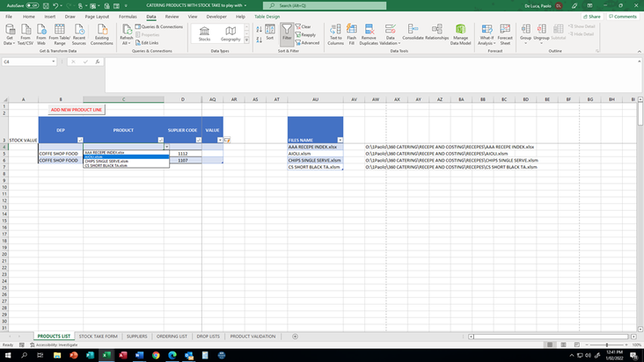Switch to the Developer tab
The width and height of the screenshot is (644, 362).
point(216,17)
